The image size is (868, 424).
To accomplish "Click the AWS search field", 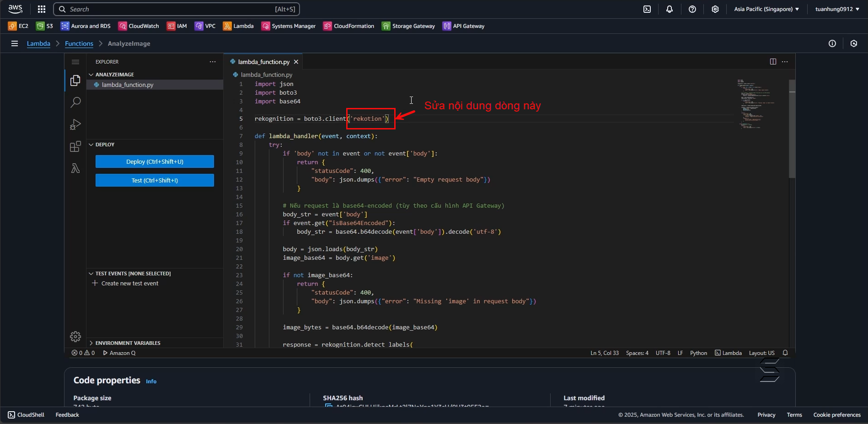I will pyautogui.click(x=177, y=9).
